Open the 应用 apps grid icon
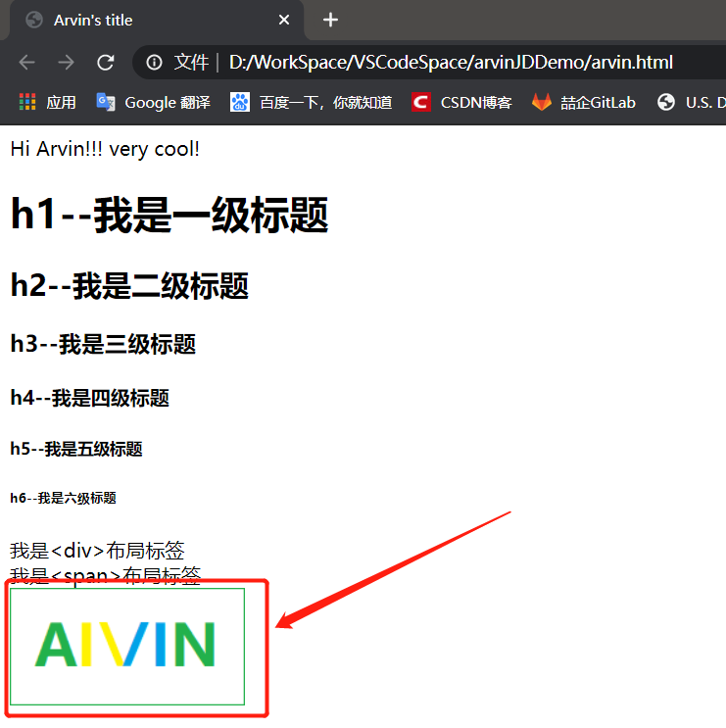 [x=27, y=102]
